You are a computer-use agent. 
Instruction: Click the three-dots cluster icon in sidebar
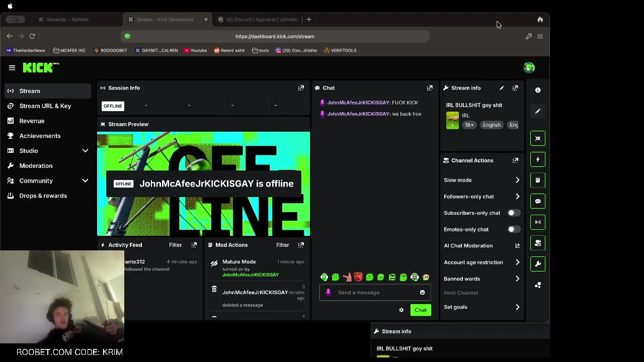point(538,285)
